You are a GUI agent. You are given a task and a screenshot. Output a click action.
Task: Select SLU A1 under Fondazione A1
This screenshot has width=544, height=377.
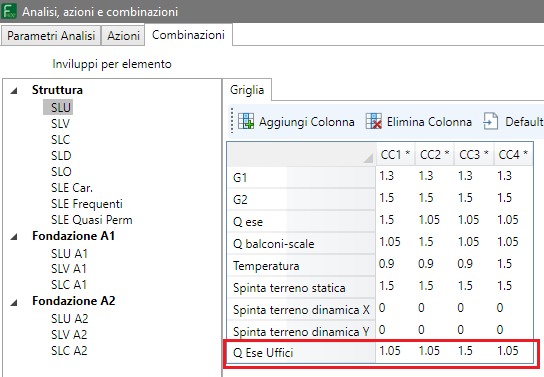pyautogui.click(x=69, y=254)
